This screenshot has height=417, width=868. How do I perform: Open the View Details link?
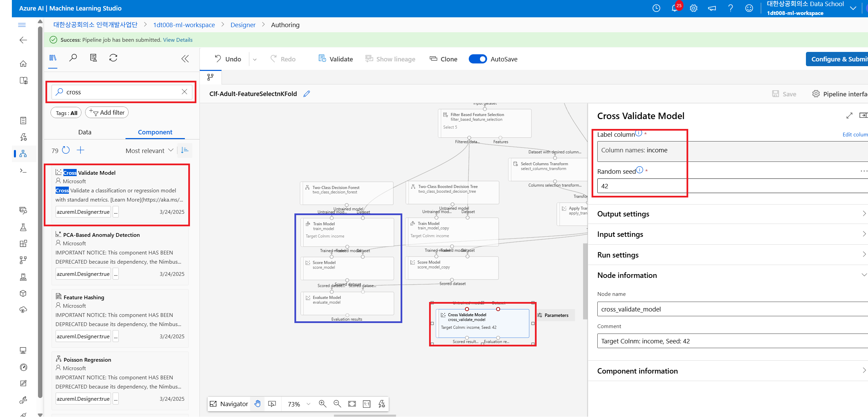tap(178, 40)
